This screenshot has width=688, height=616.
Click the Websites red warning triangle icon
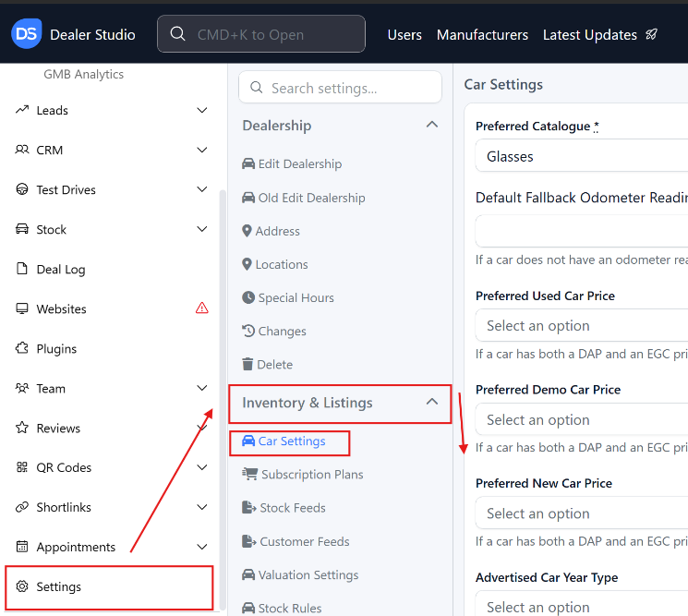(x=202, y=308)
